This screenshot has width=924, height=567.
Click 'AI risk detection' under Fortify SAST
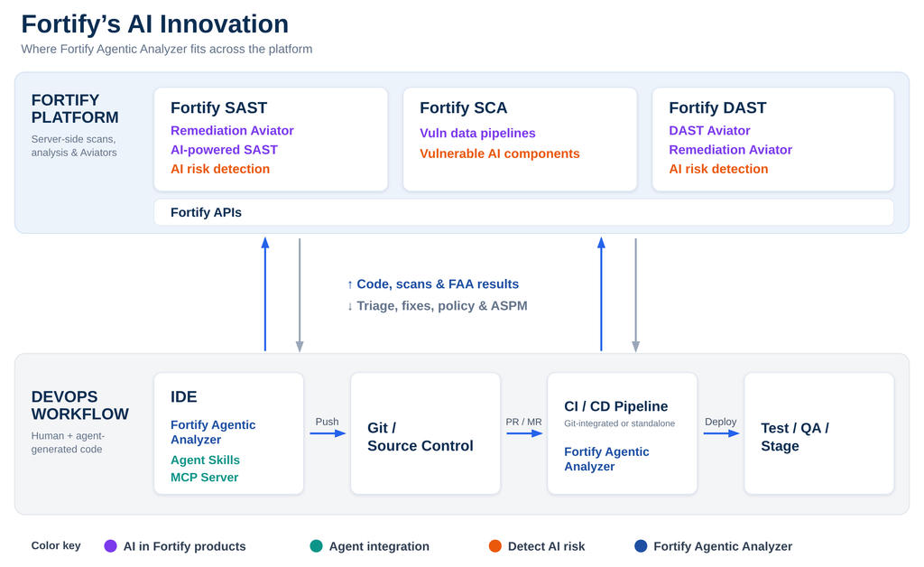click(x=220, y=169)
